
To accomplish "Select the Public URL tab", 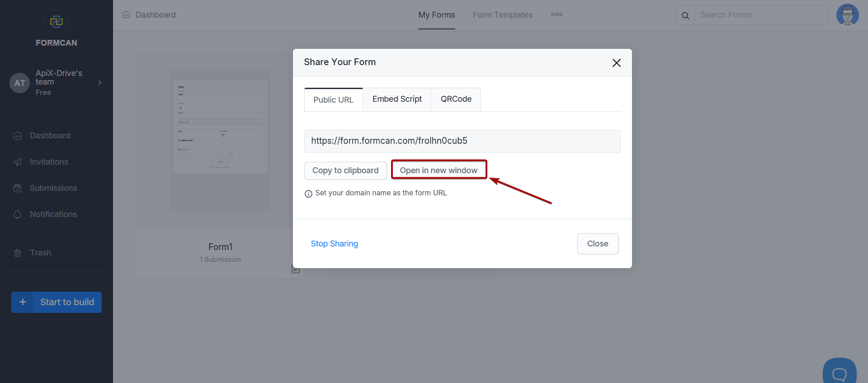I will (x=333, y=99).
